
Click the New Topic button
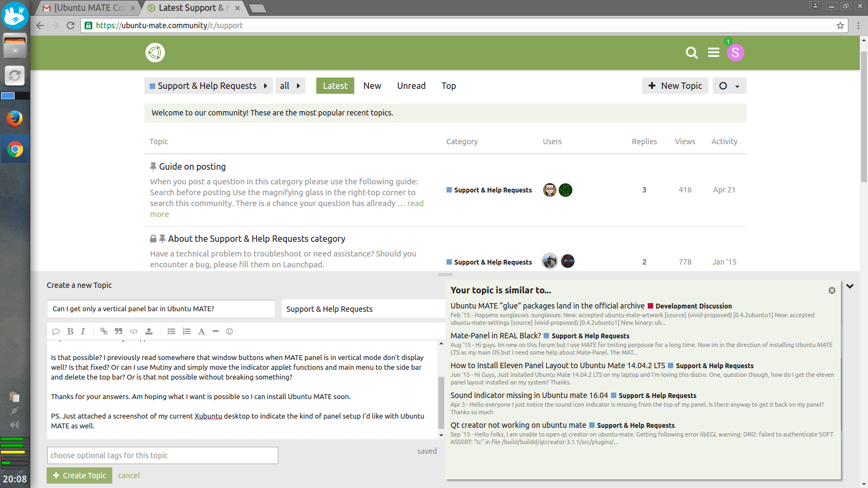pos(675,86)
